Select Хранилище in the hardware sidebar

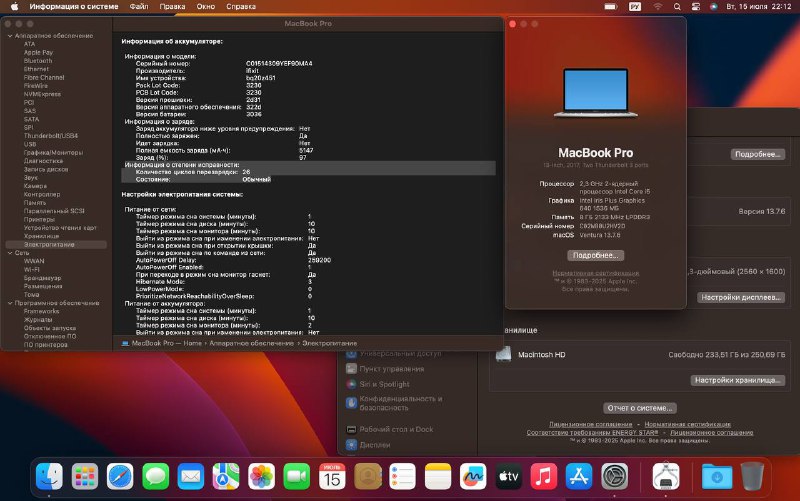41,236
